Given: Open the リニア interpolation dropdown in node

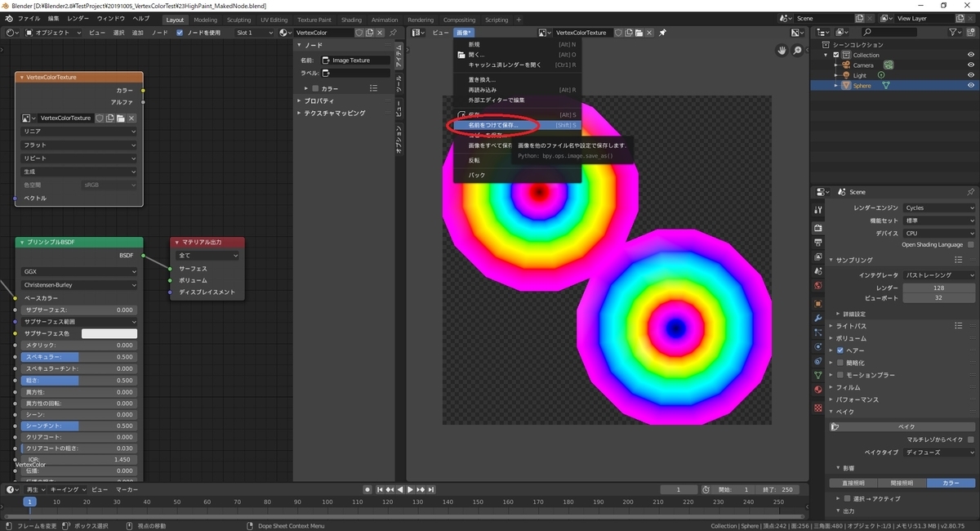Looking at the screenshot, I should tap(79, 132).
